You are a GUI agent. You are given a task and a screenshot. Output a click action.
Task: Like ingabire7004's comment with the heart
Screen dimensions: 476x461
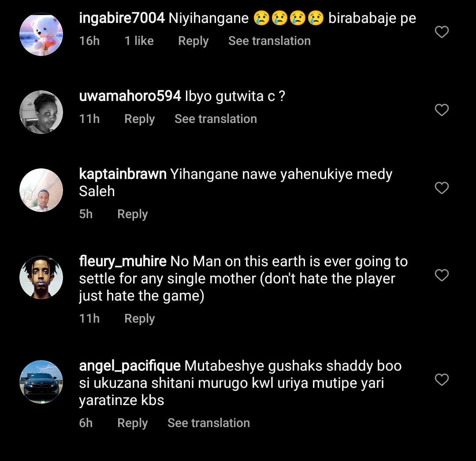pyautogui.click(x=442, y=32)
